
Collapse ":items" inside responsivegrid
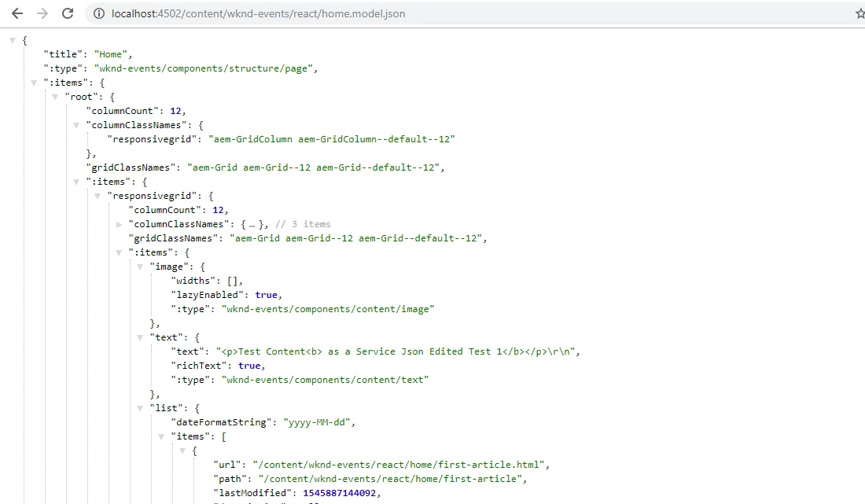pos(119,252)
